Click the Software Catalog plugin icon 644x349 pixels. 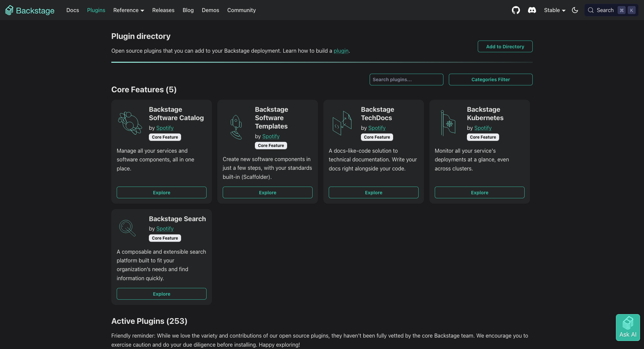click(x=130, y=123)
